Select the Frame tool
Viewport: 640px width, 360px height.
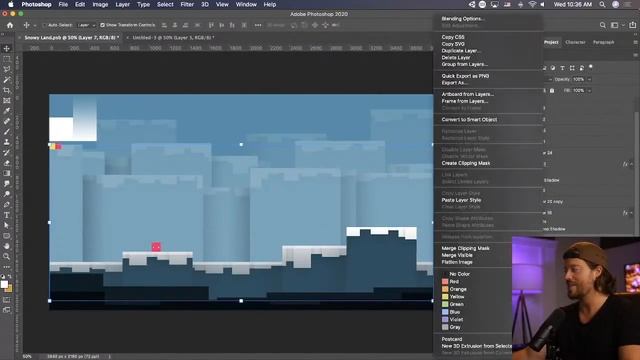pos(7,100)
